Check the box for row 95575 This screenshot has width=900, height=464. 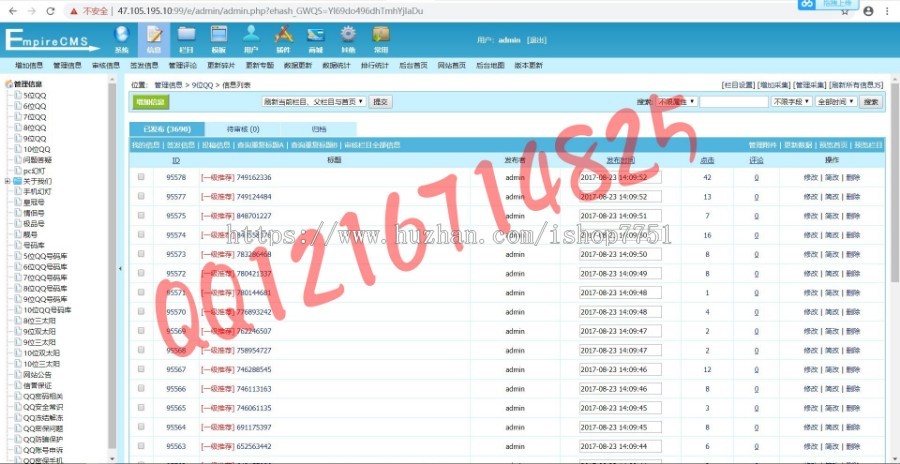[141, 215]
